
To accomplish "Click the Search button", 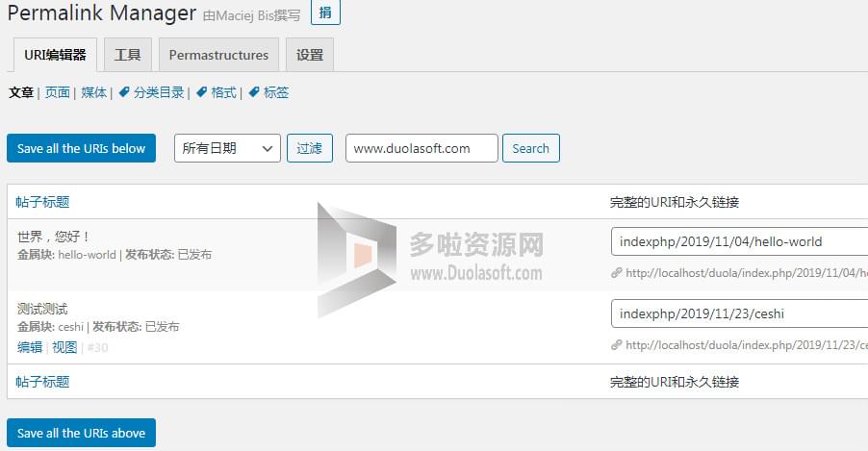I will [x=531, y=148].
